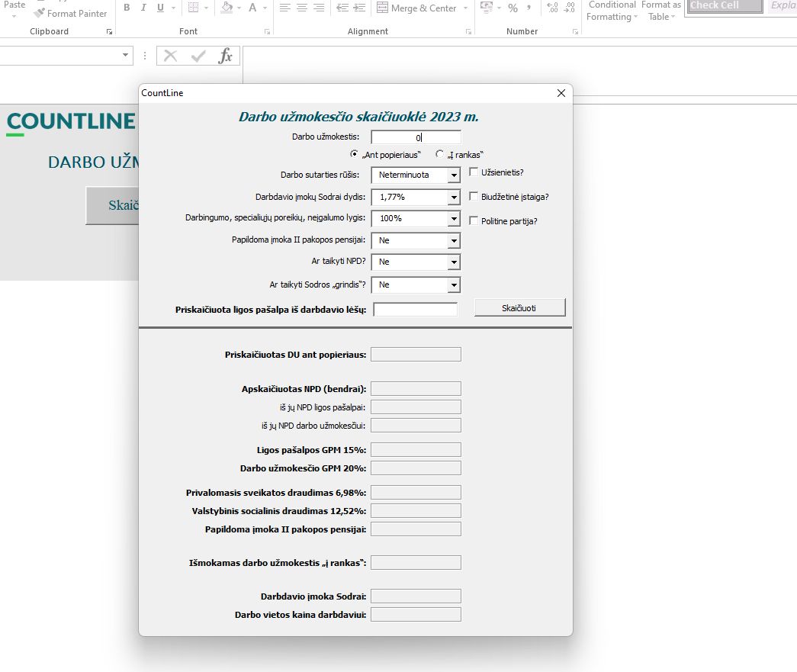Open the Accounting Number Format dropdown arrow
This screenshot has width=797, height=672.
pos(499,8)
